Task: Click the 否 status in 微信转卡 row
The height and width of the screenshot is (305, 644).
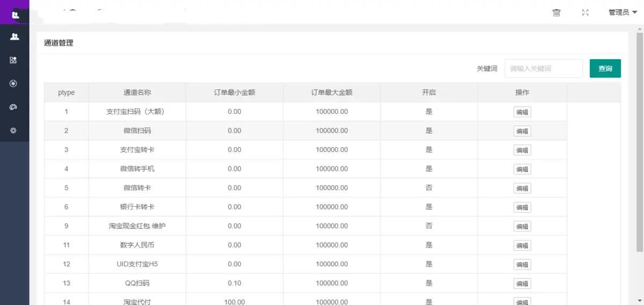Action: (x=429, y=188)
